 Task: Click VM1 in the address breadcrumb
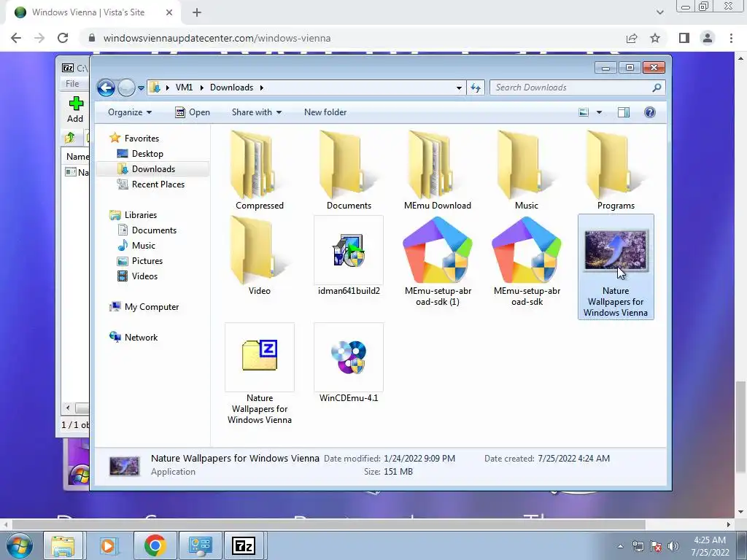pos(184,87)
